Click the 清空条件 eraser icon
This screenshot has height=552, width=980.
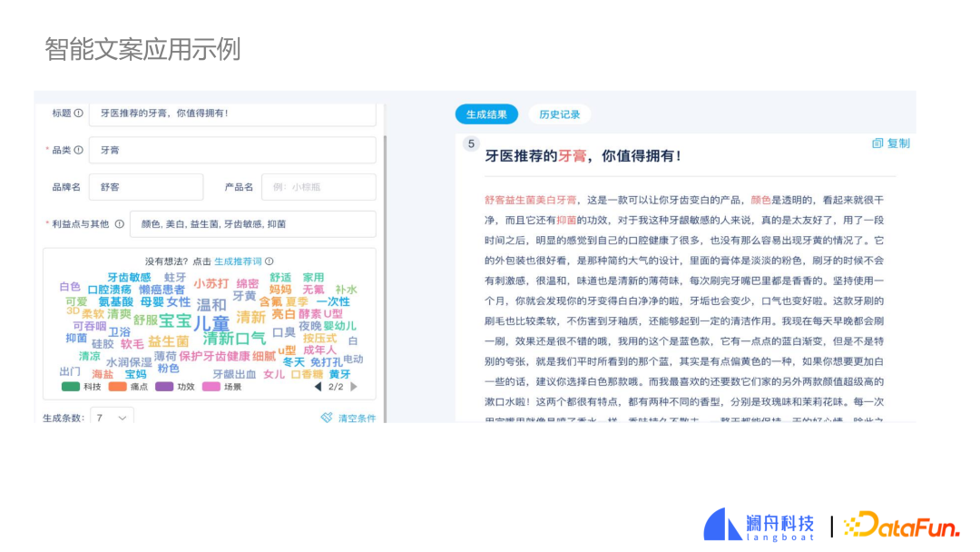pyautogui.click(x=327, y=417)
